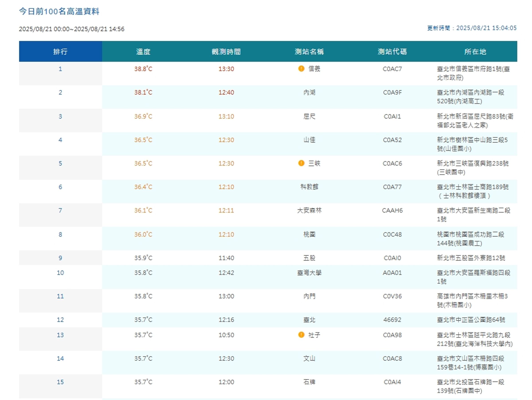
Task: Click observation time 13:10
Action: click(x=226, y=116)
